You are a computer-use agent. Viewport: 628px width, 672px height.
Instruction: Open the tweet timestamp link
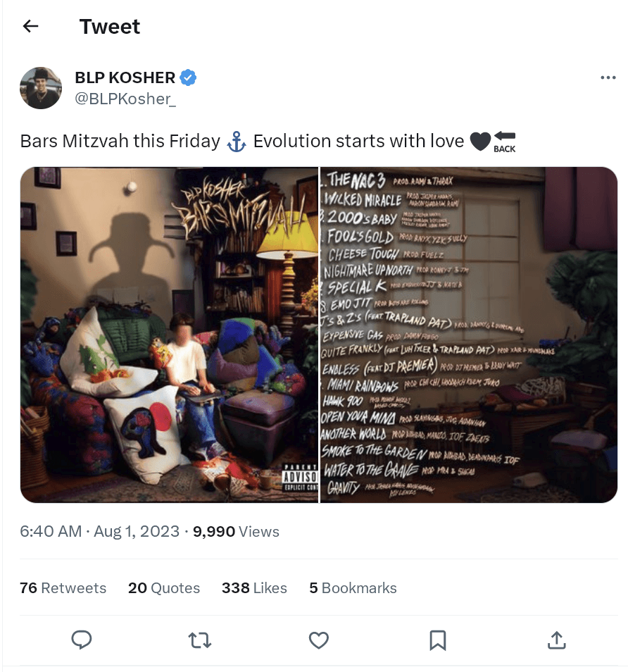[x=100, y=531]
